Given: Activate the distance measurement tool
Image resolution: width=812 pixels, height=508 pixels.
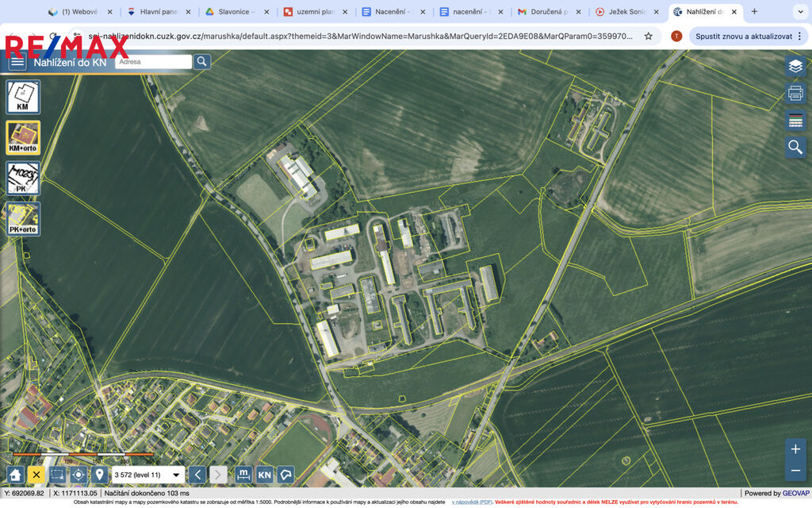Looking at the screenshot, I should click(x=244, y=475).
